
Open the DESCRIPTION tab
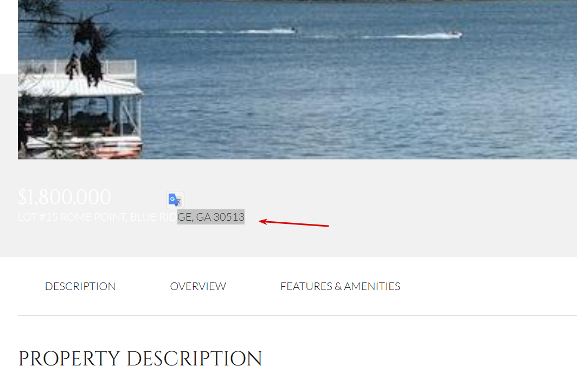[80, 286]
